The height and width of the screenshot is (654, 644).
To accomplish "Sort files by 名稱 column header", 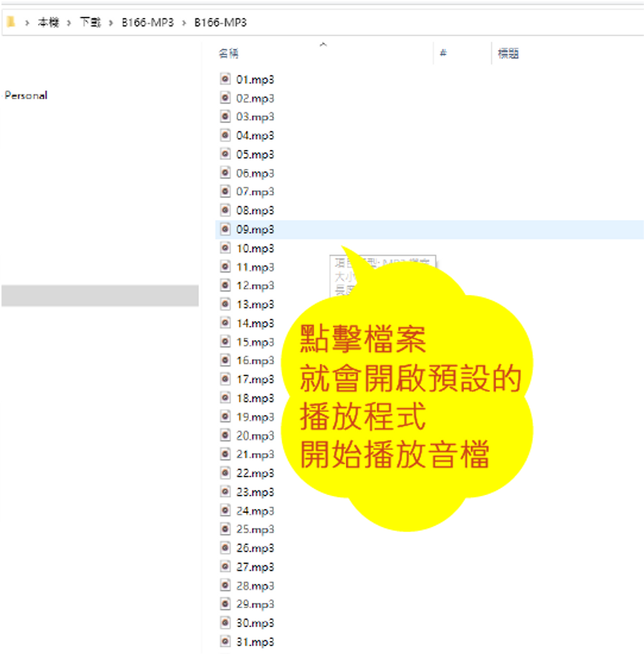I will 228,54.
